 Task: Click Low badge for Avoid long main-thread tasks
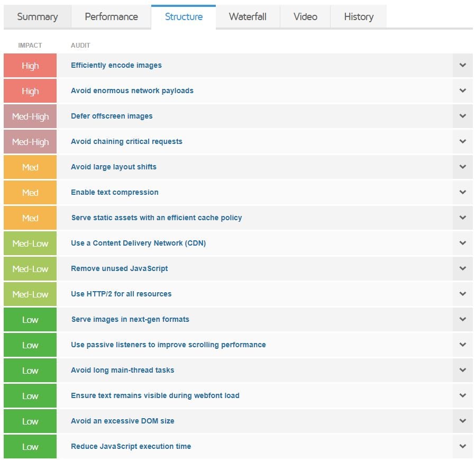(x=30, y=371)
